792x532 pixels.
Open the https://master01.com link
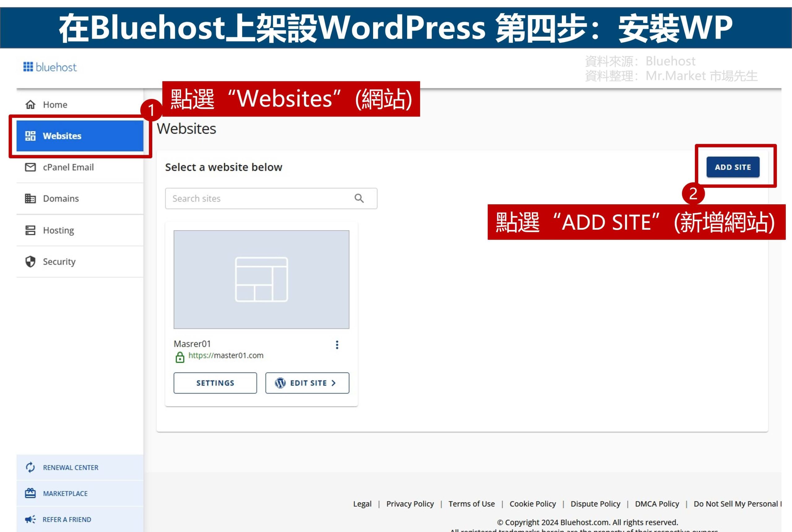coord(226,355)
